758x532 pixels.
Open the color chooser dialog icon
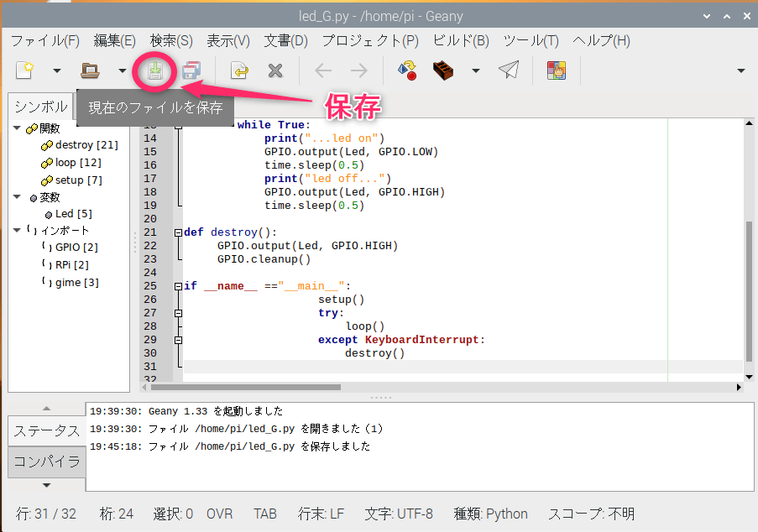click(557, 70)
